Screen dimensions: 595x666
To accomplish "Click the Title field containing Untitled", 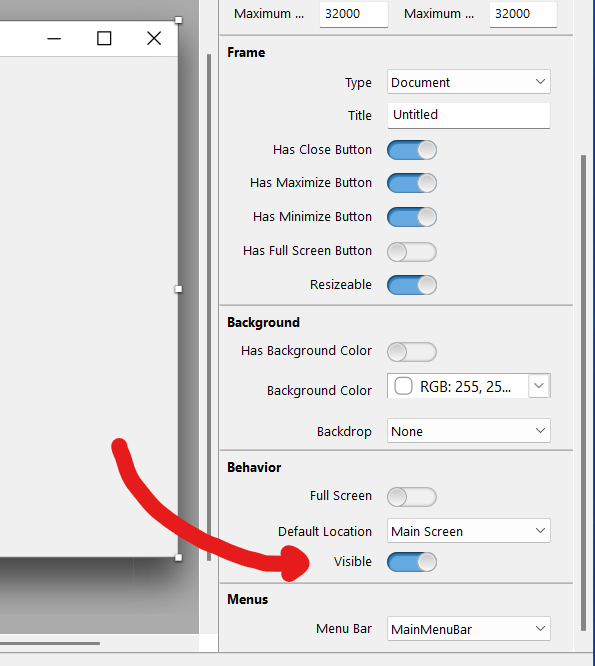I will pos(468,115).
